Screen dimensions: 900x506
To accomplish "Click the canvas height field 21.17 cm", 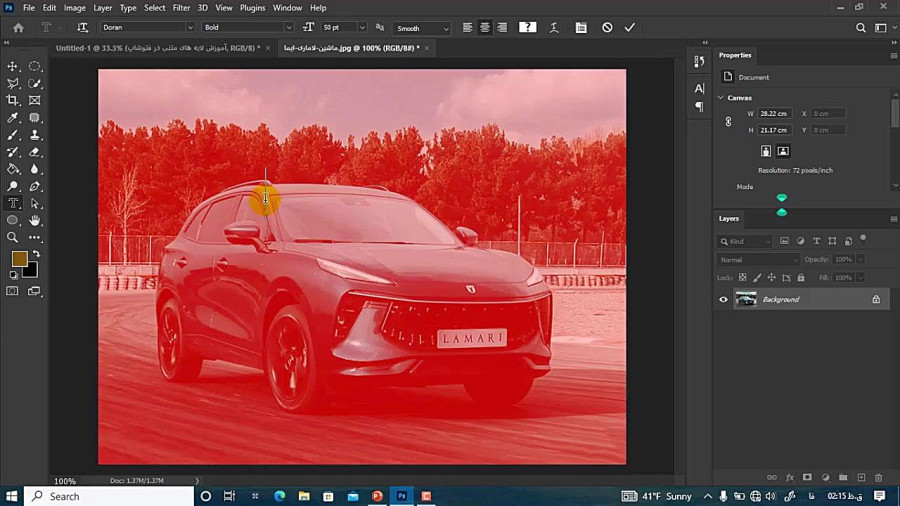I will 774,130.
